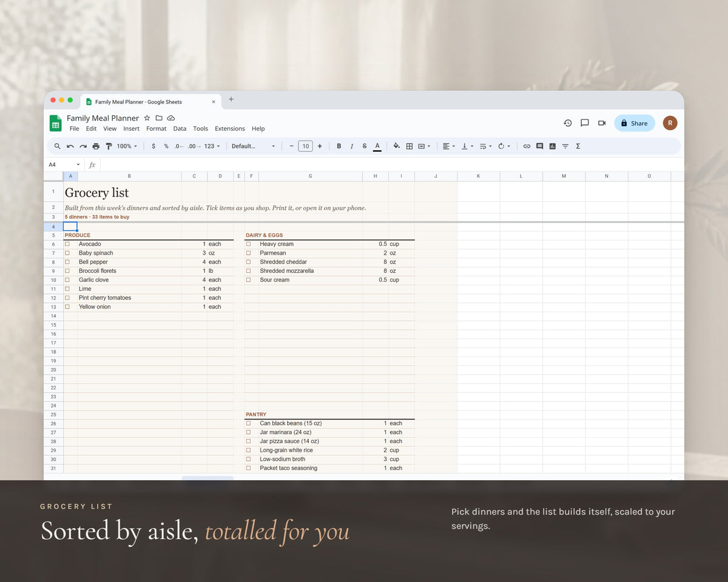The height and width of the screenshot is (582, 728).
Task: Tick the Heavy cream checkbox
Action: pyautogui.click(x=248, y=244)
